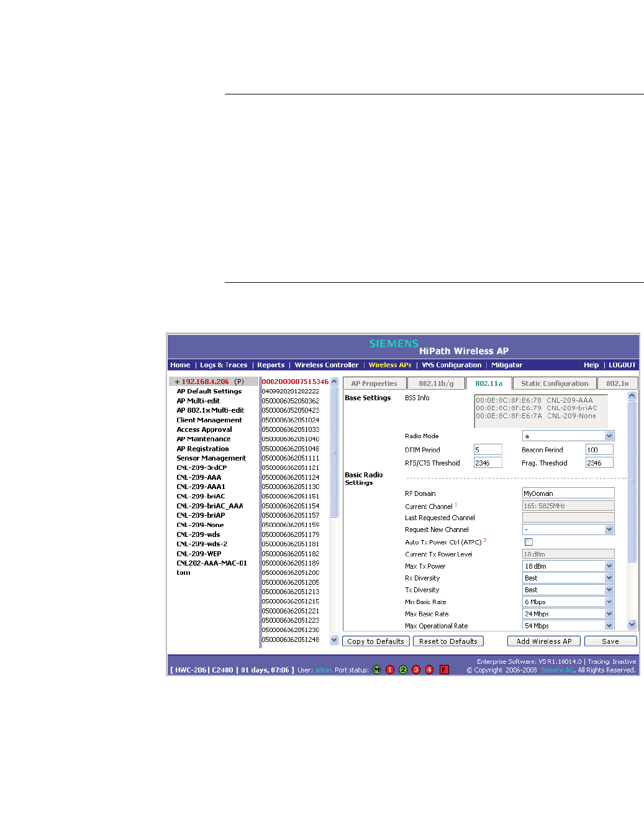
Task: Open the Max Tx Power dropdown
Action: pos(568,566)
